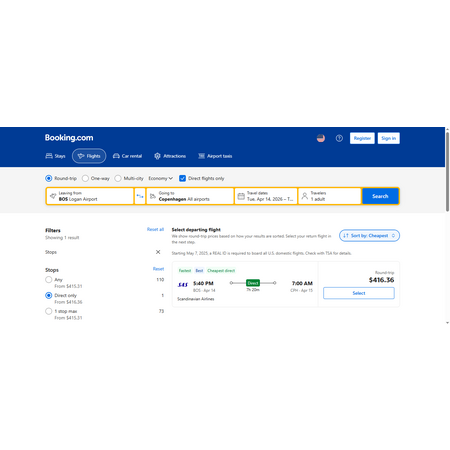Open the US flag currency/language selector
The width and height of the screenshot is (450, 450).
coord(321,138)
